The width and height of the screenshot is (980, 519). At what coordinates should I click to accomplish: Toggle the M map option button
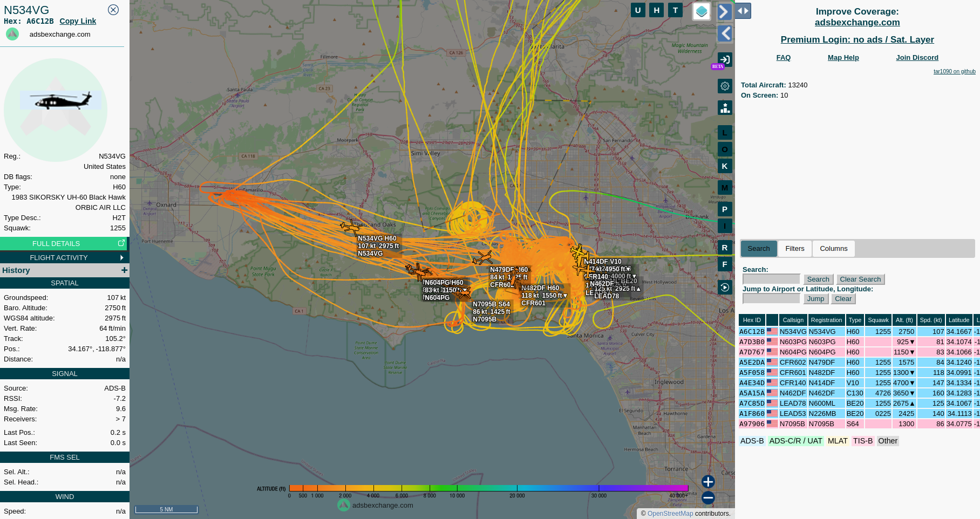[725, 188]
